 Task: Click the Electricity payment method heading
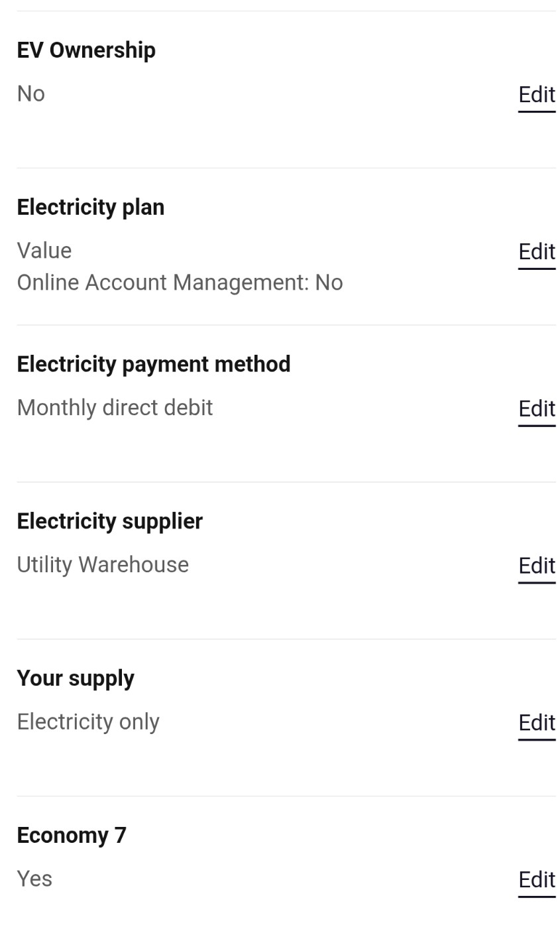[154, 364]
